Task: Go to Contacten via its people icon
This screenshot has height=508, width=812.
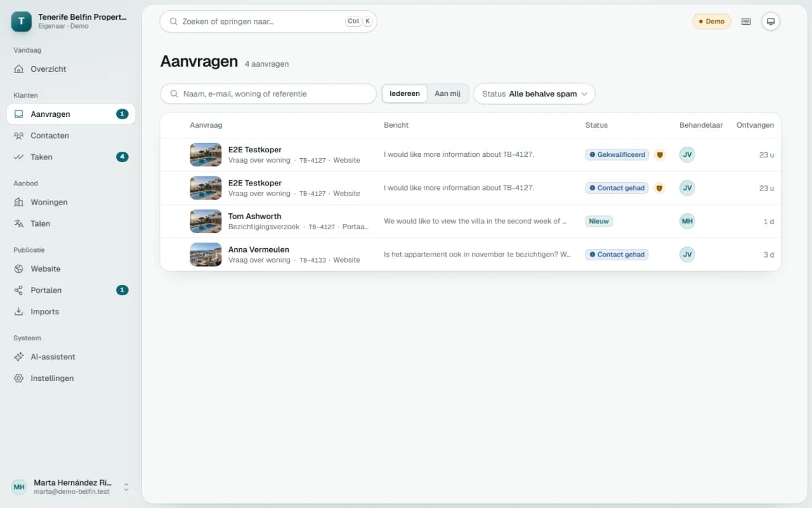Action: pyautogui.click(x=19, y=136)
